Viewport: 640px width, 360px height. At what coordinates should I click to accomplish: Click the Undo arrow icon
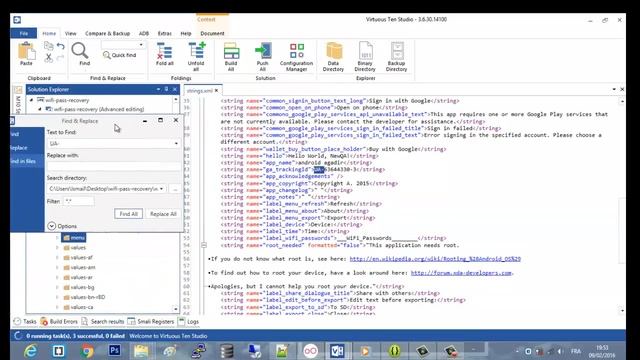click(60, 46)
